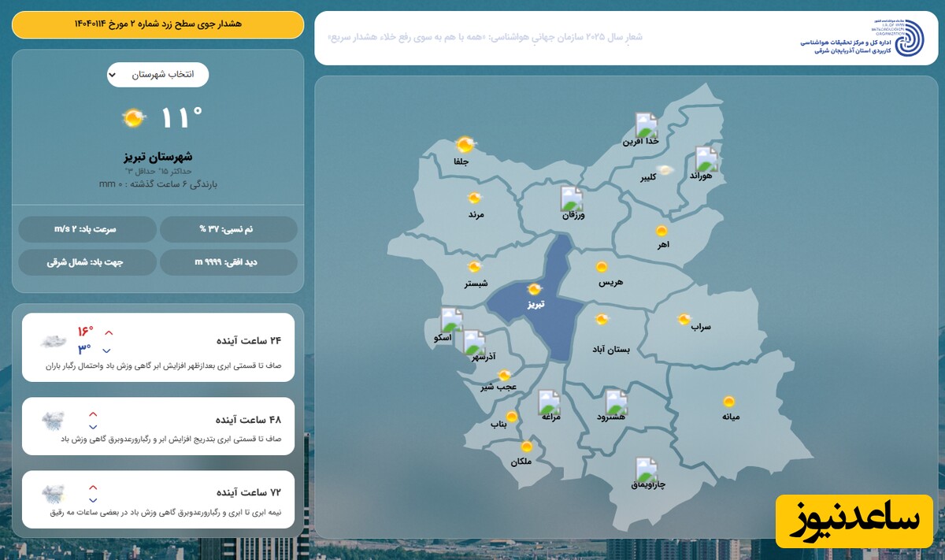945x560 pixels.
Task: Click the sun icon above عجب شیر
Action: (x=504, y=376)
